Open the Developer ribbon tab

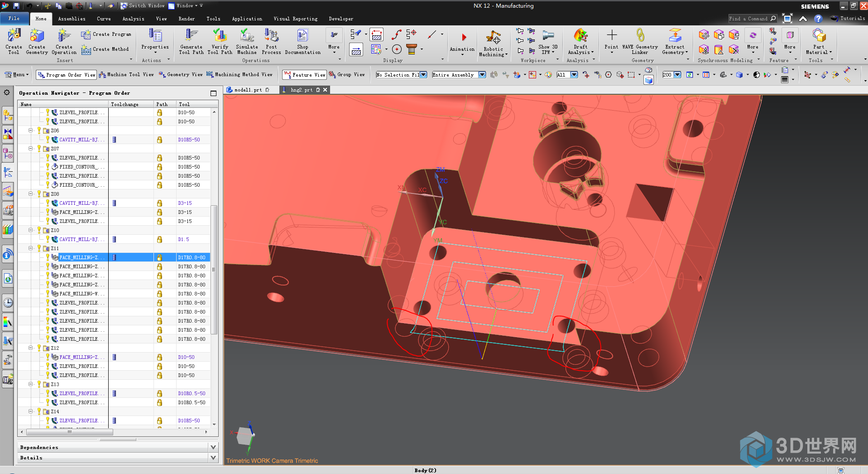(x=340, y=19)
